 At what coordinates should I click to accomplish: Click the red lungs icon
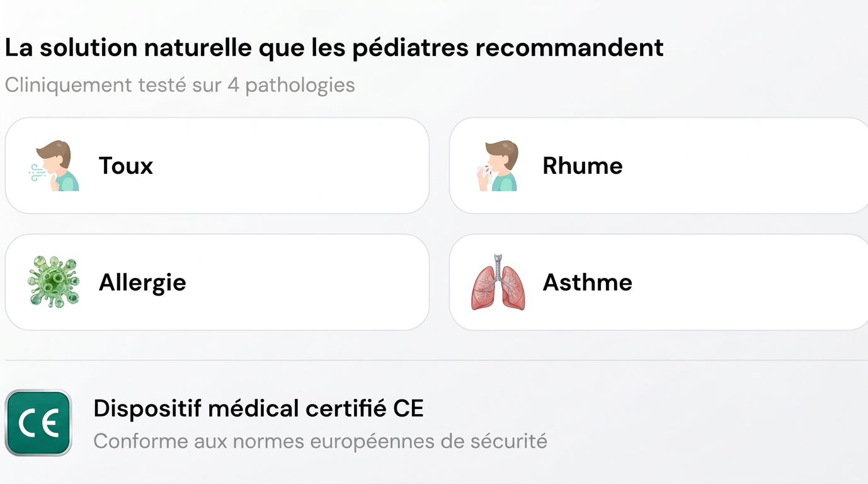[498, 282]
